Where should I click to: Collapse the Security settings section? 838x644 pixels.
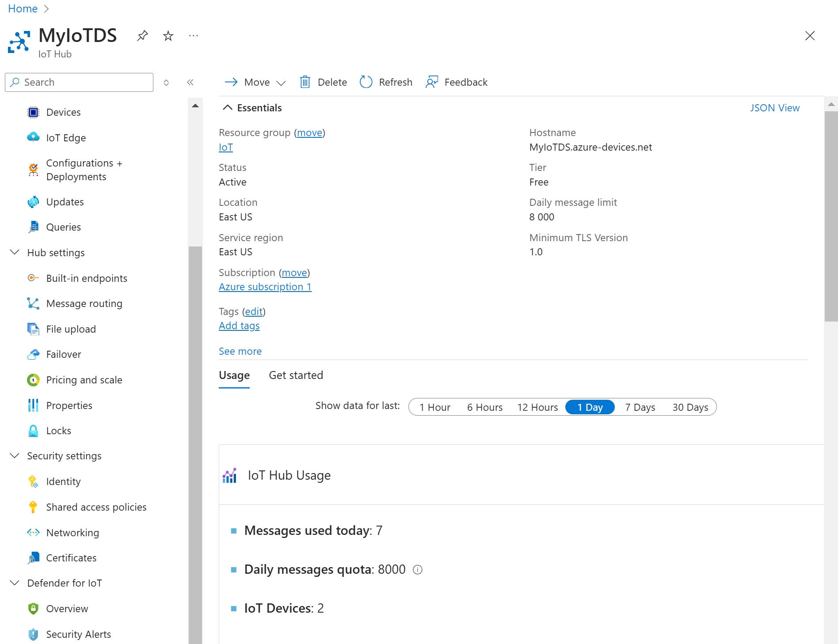pos(15,455)
